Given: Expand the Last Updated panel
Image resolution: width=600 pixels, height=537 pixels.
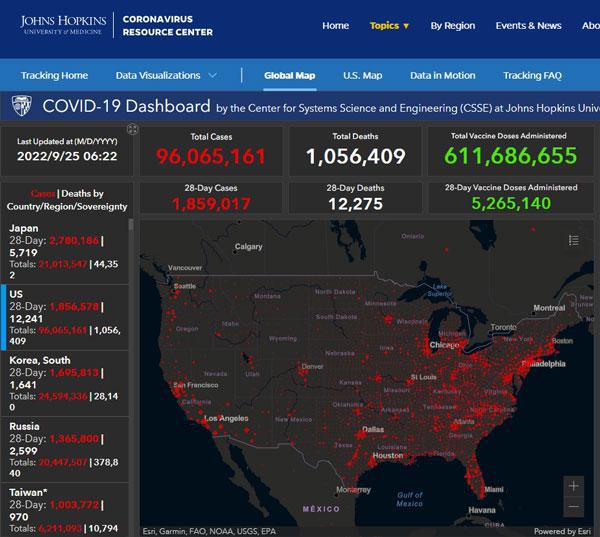Looking at the screenshot, I should click(x=131, y=130).
